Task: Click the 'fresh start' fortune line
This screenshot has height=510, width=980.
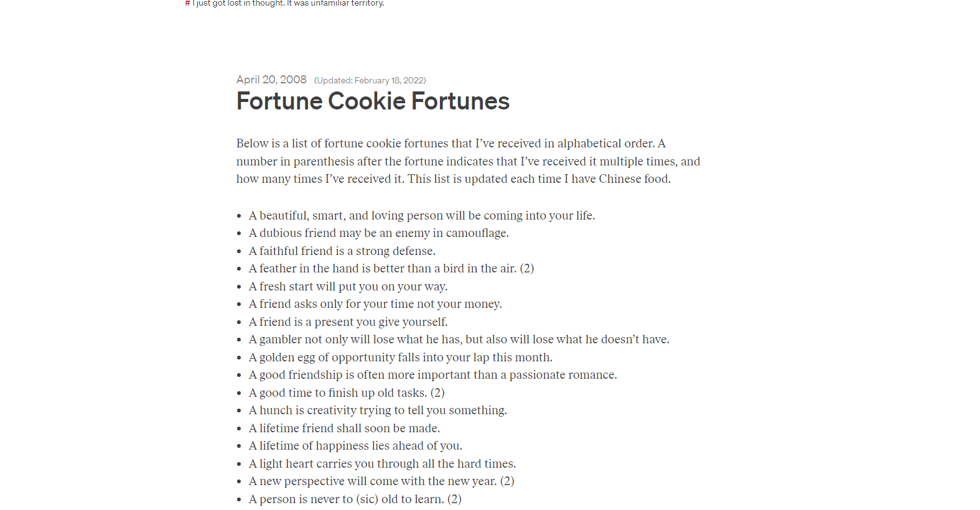Action: click(x=348, y=287)
